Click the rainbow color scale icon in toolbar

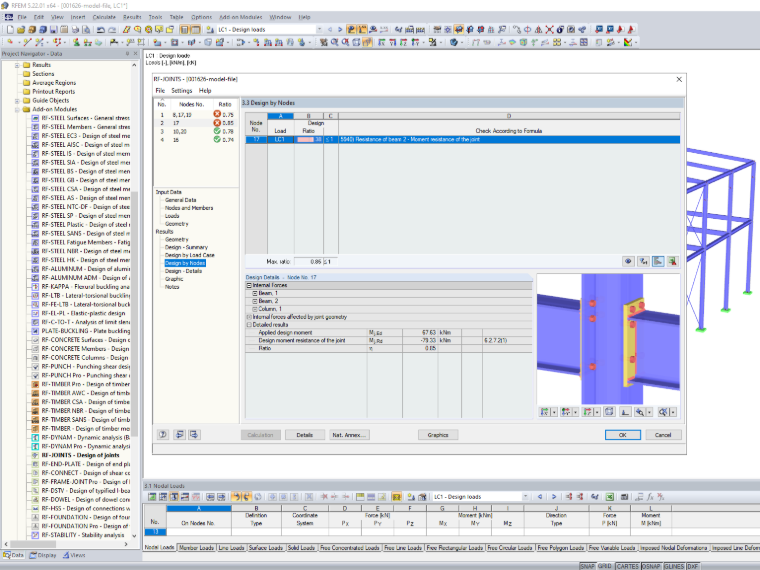point(628,42)
